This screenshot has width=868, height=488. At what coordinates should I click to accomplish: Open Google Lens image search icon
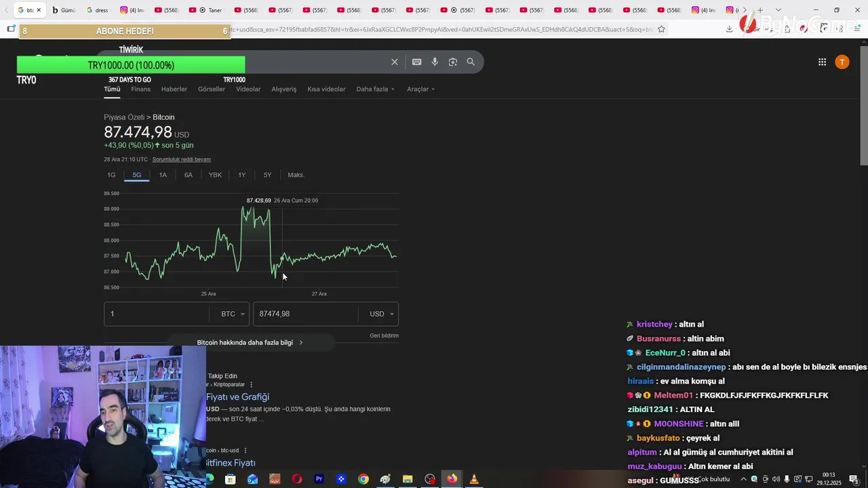pyautogui.click(x=452, y=62)
